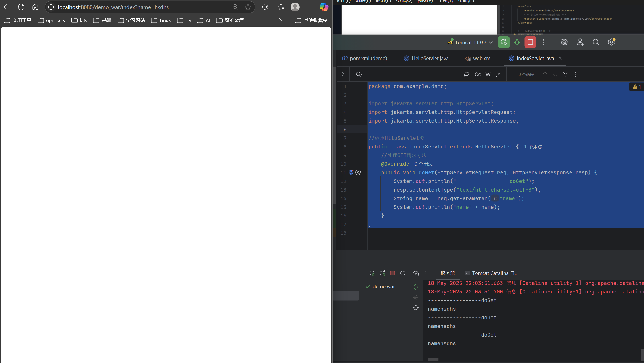Start debugging with the bug icon
The height and width of the screenshot is (363, 644).
click(x=517, y=42)
